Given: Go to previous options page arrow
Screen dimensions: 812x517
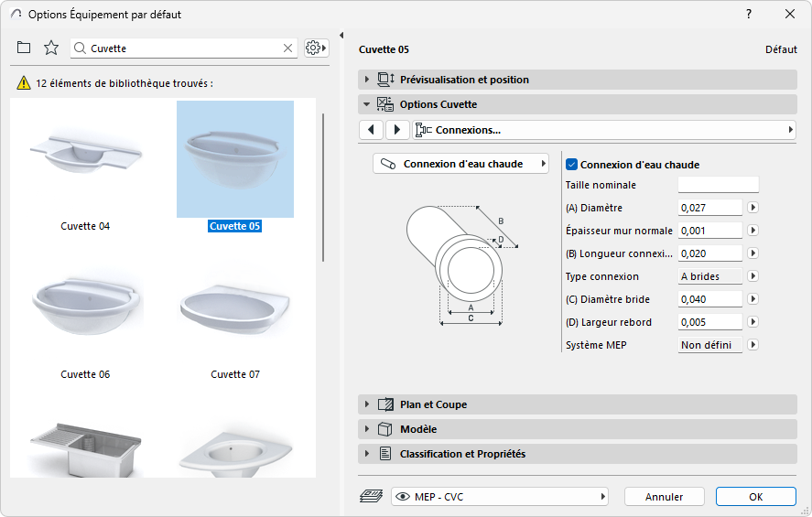Looking at the screenshot, I should 371,130.
